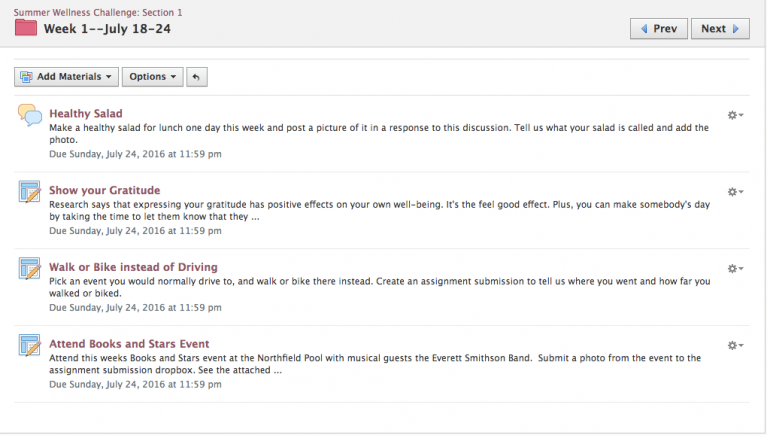Open the gear menu for Attend Books and Stars
767x435 pixels.
[735, 345]
